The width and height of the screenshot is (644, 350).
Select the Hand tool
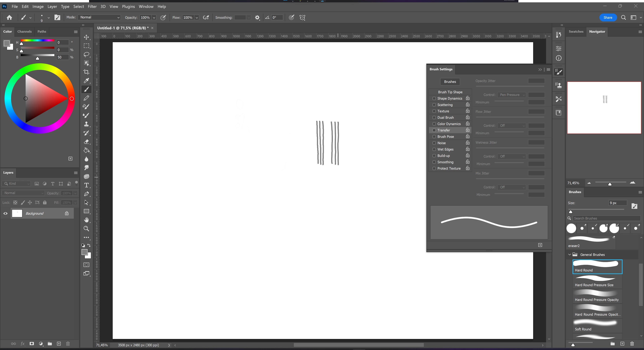pos(86,220)
